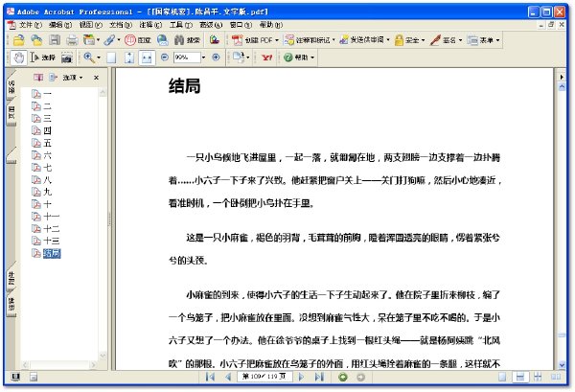Click the 创建 PDF button
Viewport: 575px width, 392px height.
tap(255, 40)
